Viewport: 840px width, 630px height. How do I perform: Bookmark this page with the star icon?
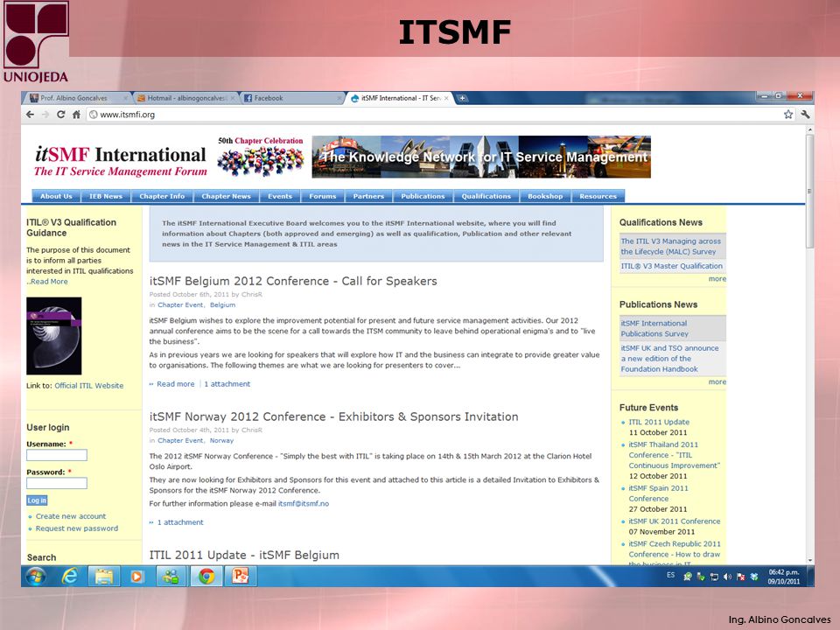coord(788,114)
